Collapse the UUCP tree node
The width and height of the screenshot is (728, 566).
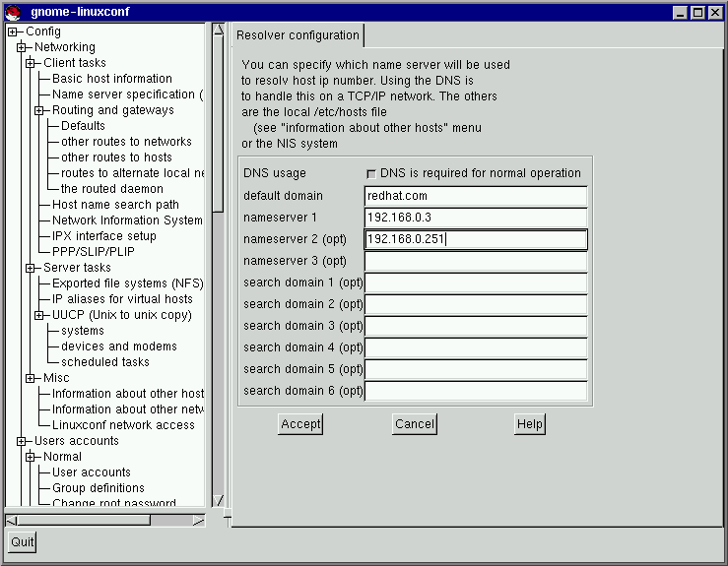coord(38,315)
